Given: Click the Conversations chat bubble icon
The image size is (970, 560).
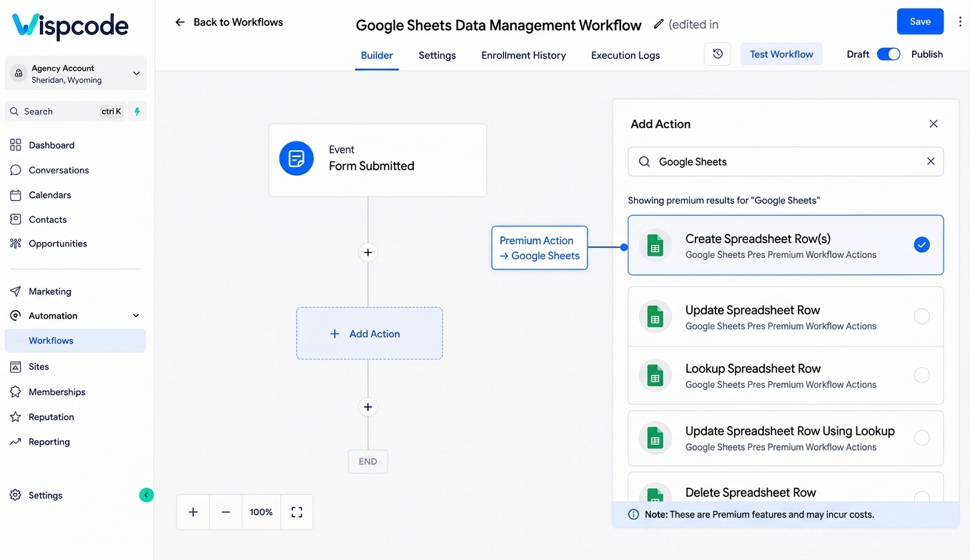Looking at the screenshot, I should pyautogui.click(x=15, y=170).
